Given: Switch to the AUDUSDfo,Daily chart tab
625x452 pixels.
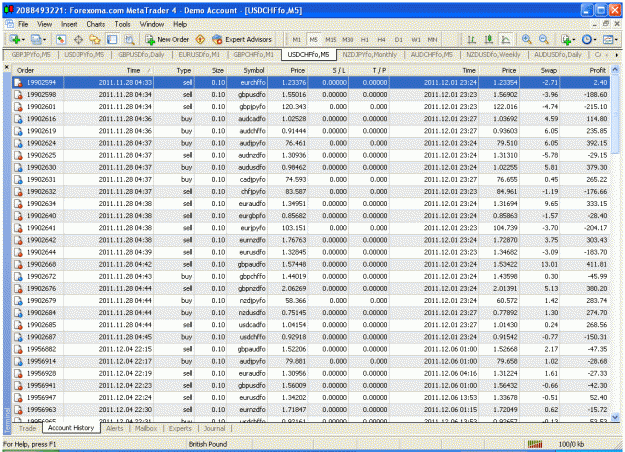Looking at the screenshot, I should point(558,55).
